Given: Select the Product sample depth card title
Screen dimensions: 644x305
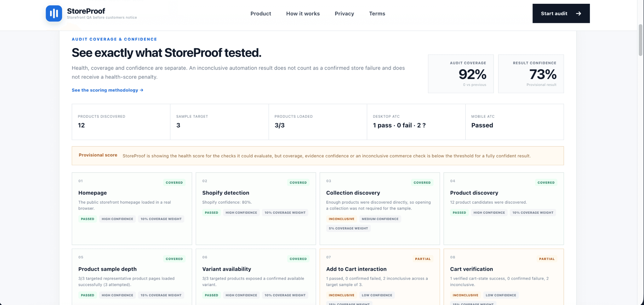Looking at the screenshot, I should [107, 269].
